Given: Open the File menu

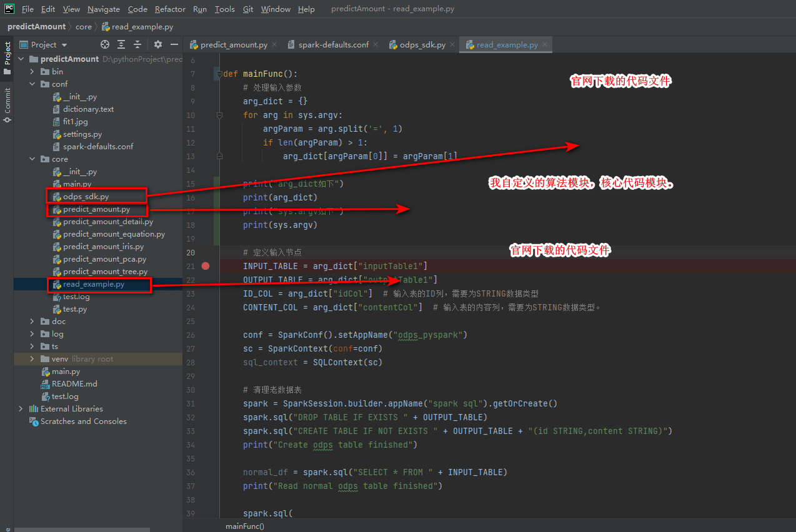Looking at the screenshot, I should click(x=27, y=9).
